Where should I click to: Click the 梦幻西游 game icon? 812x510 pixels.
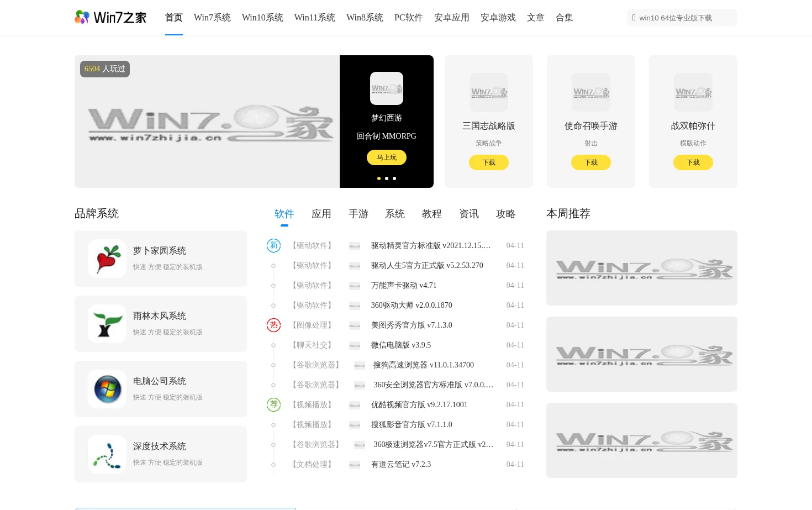tap(387, 88)
